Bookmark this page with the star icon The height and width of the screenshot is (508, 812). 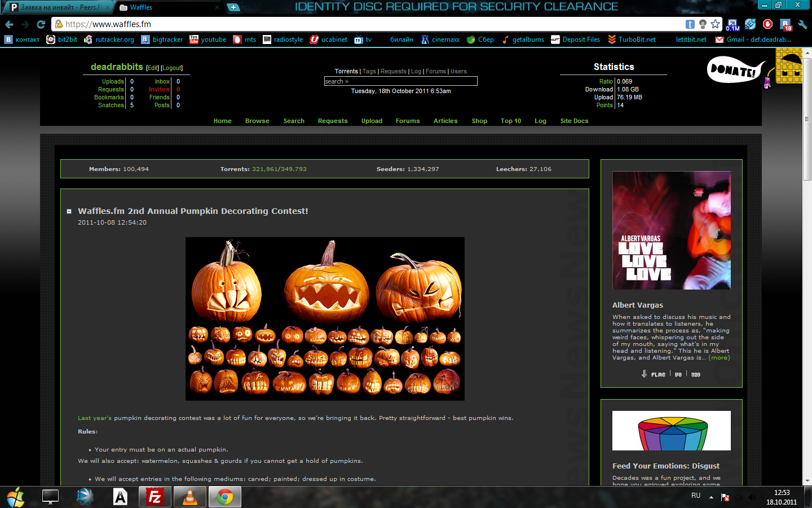[x=716, y=24]
